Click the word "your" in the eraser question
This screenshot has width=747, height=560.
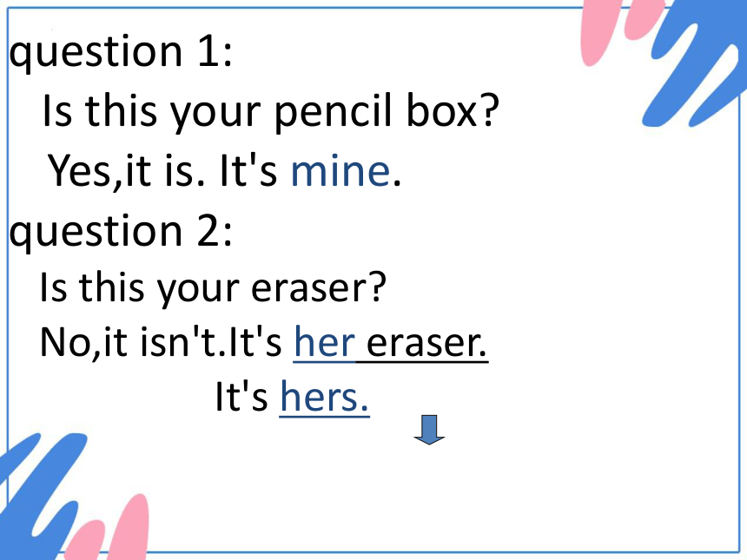(x=198, y=291)
